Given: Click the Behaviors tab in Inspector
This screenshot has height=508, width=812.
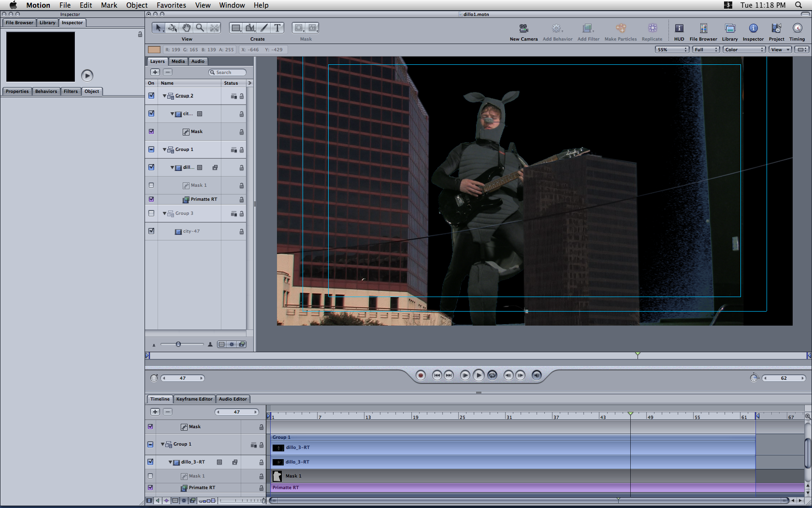Looking at the screenshot, I should 46,91.
